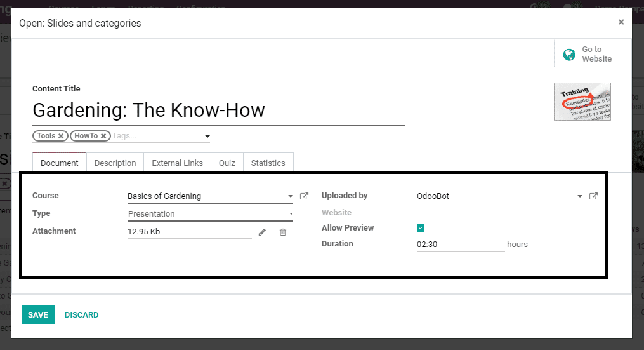Screen dimensions: 644x350
Task: Click the Course field label
Action: (x=46, y=196)
